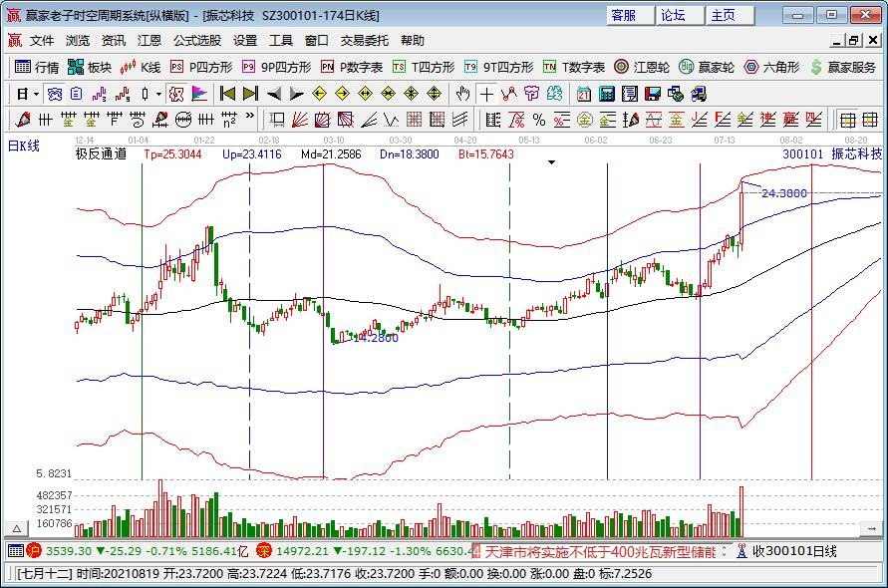888x588 pixels.
Task: Click the 日K线 period label
Action: 24,146
